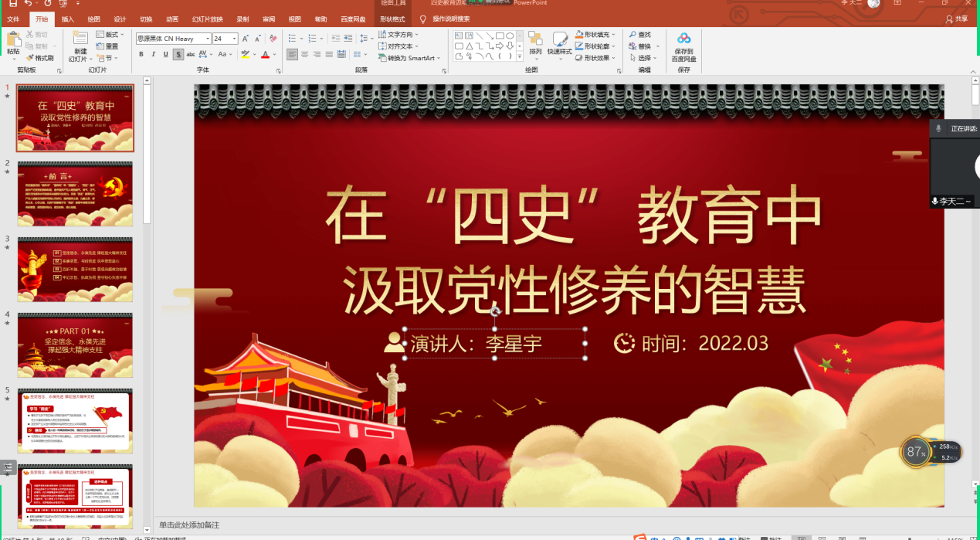980x540 pixels.
Task: Right-align the paragraph text
Action: 317,54
